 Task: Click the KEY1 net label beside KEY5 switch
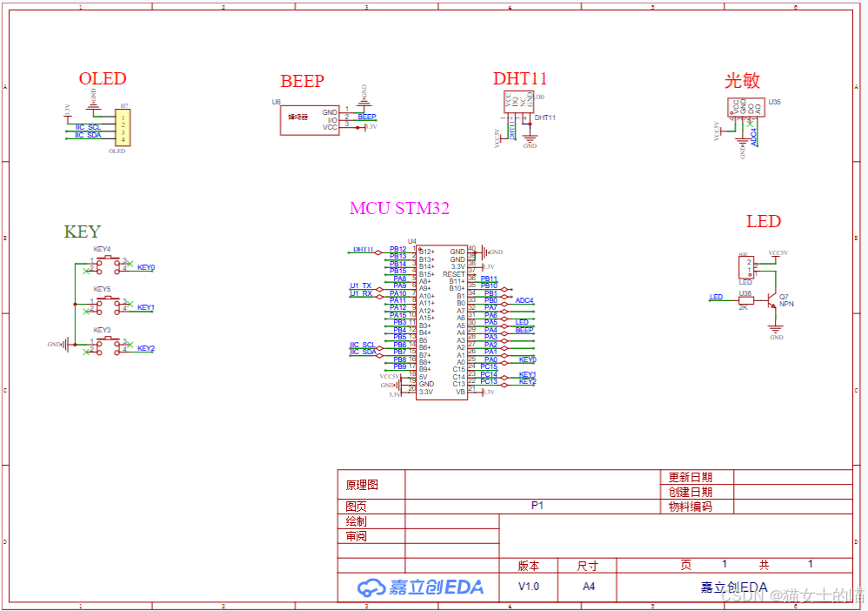[x=146, y=307]
